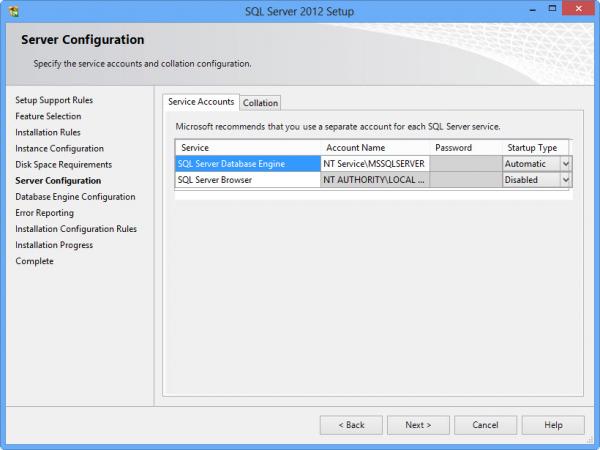Close the SQL Server 2012 Setup window
The height and width of the screenshot is (450, 600).
pyautogui.click(x=578, y=8)
